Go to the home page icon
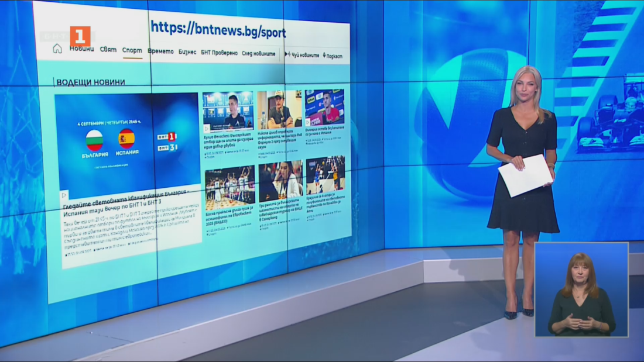This screenshot has width=644, height=362. (x=57, y=49)
